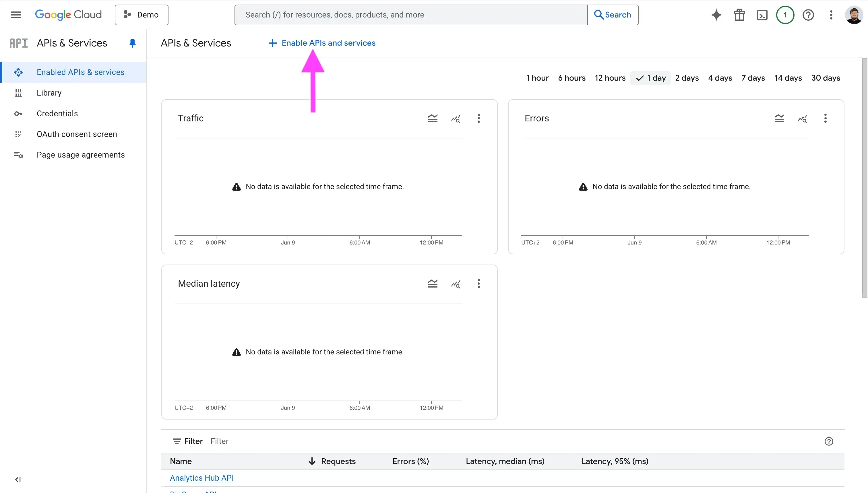Open Credentials from the sidebar
This screenshot has height=493, width=868.
pos(57,113)
